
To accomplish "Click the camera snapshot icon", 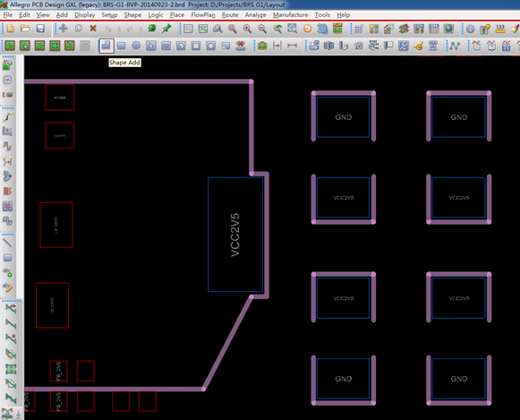I will 359,46.
